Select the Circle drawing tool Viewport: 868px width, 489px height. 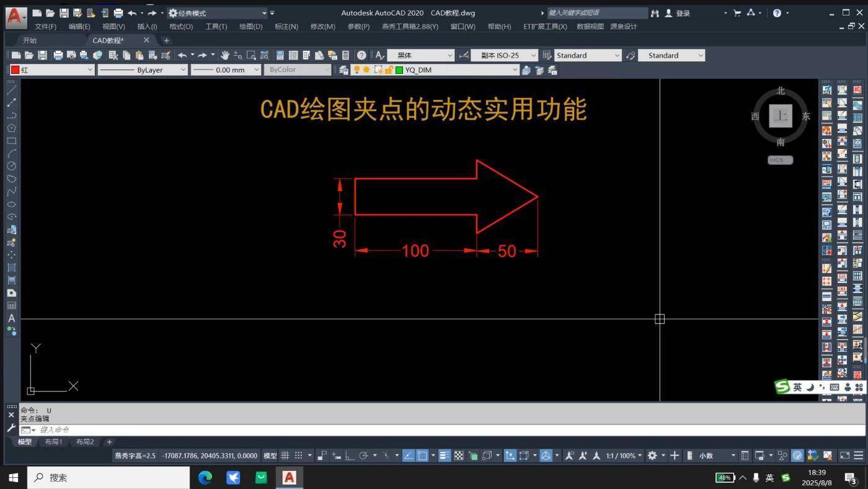pyautogui.click(x=11, y=166)
